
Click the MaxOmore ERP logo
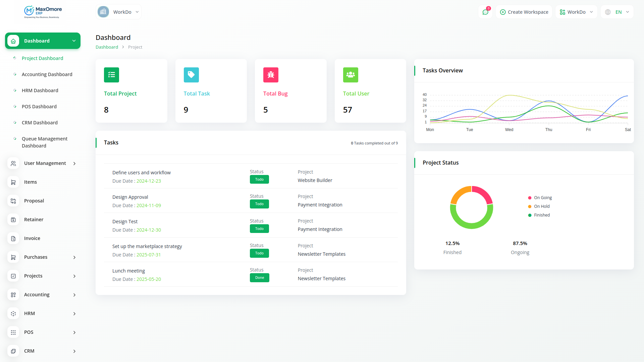click(43, 12)
